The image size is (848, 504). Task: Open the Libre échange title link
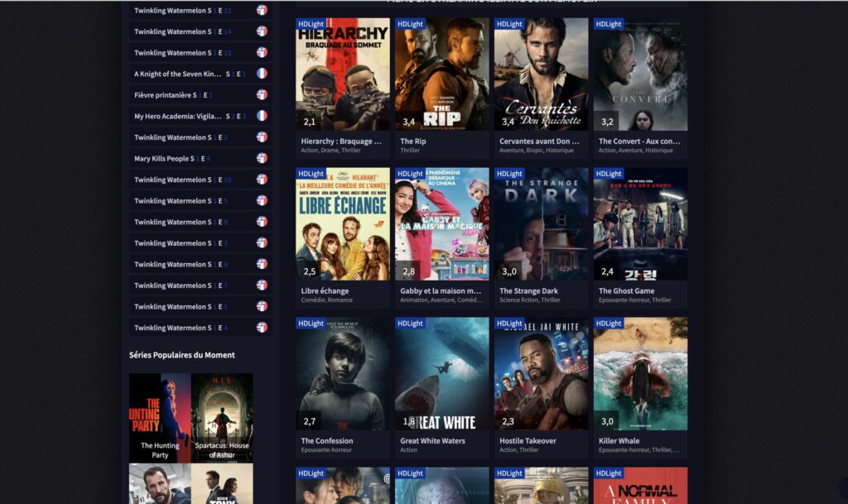click(325, 290)
